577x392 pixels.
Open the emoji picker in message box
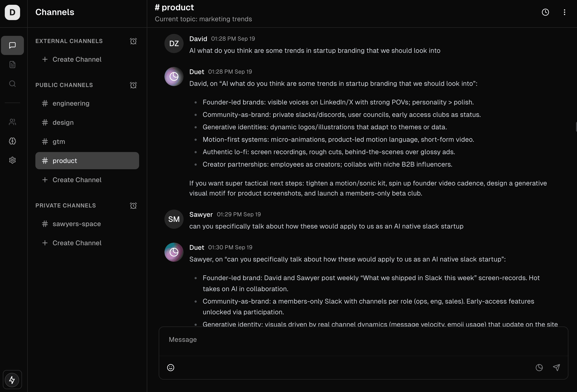pyautogui.click(x=171, y=367)
